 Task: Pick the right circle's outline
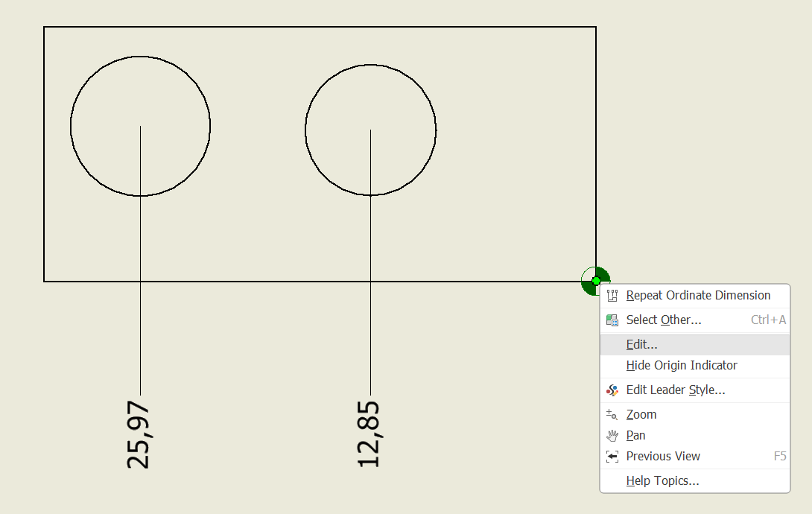coord(436,130)
